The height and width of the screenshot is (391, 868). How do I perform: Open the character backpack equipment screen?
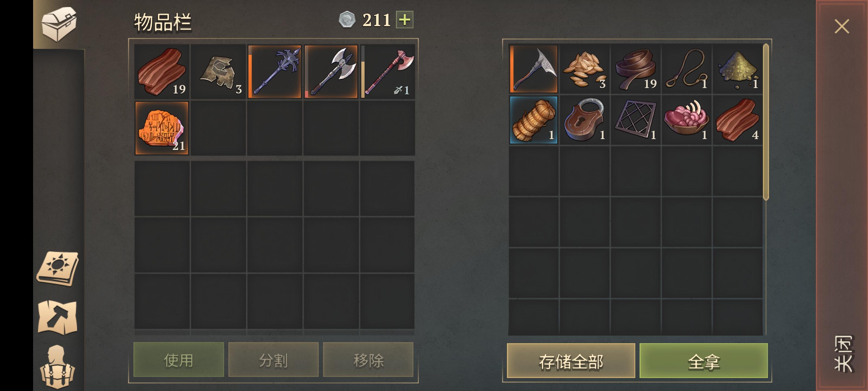(58, 367)
